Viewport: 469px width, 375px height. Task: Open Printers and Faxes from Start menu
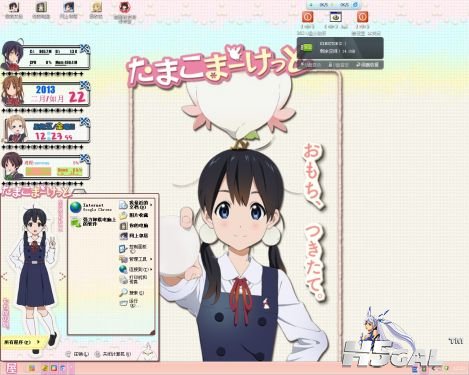134,279
